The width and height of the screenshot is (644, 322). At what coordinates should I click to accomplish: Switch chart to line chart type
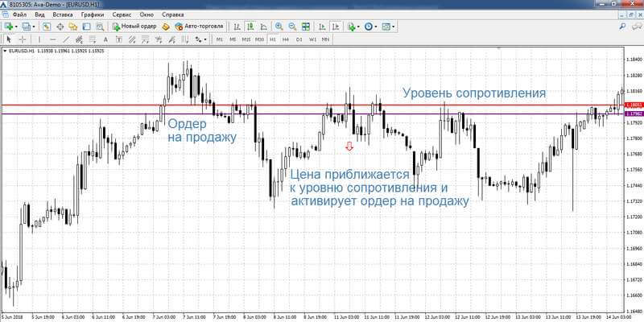click(x=263, y=27)
